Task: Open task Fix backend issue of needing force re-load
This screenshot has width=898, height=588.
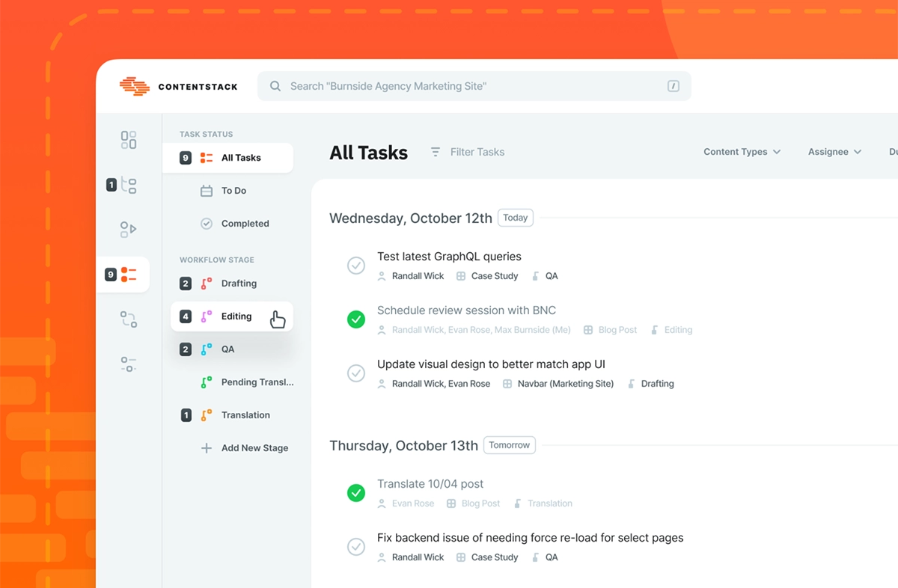Action: coord(530,538)
